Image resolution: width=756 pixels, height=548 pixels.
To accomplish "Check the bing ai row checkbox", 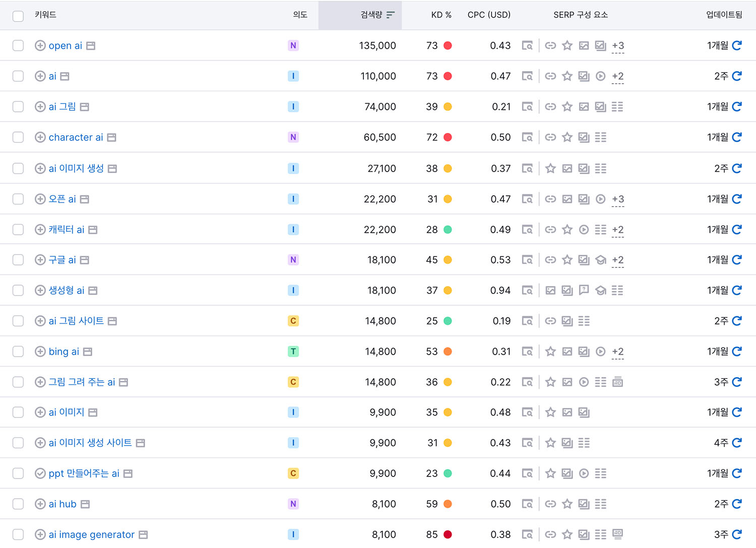I will [x=18, y=352].
